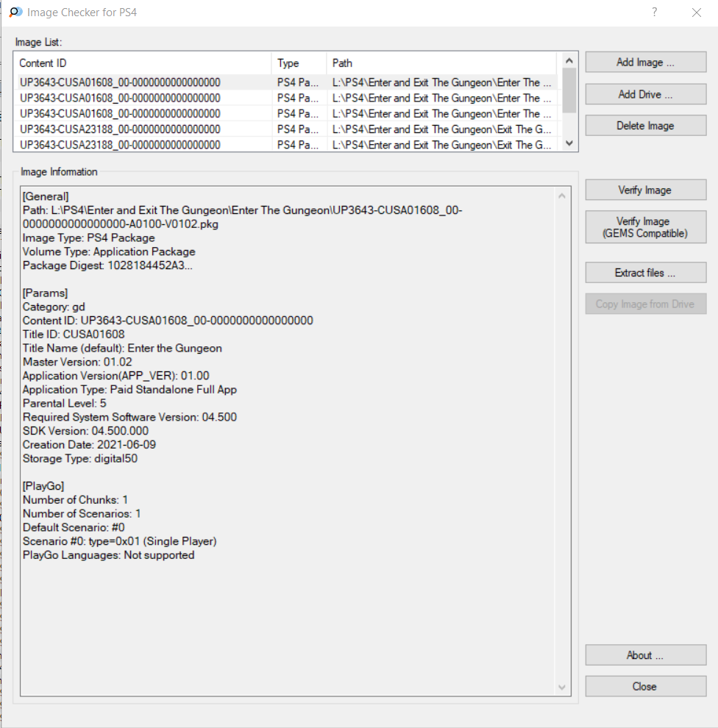Sort the list by the Type column header
This screenshot has width=718, height=728.
[299, 63]
